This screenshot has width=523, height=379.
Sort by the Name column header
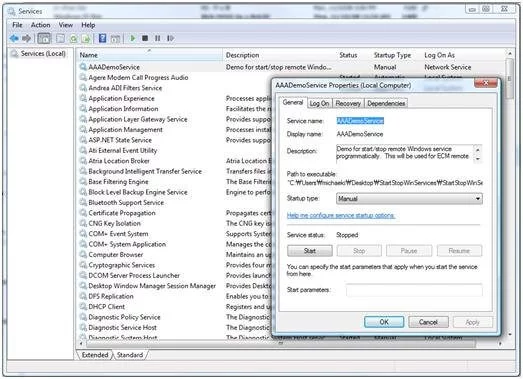pos(149,55)
